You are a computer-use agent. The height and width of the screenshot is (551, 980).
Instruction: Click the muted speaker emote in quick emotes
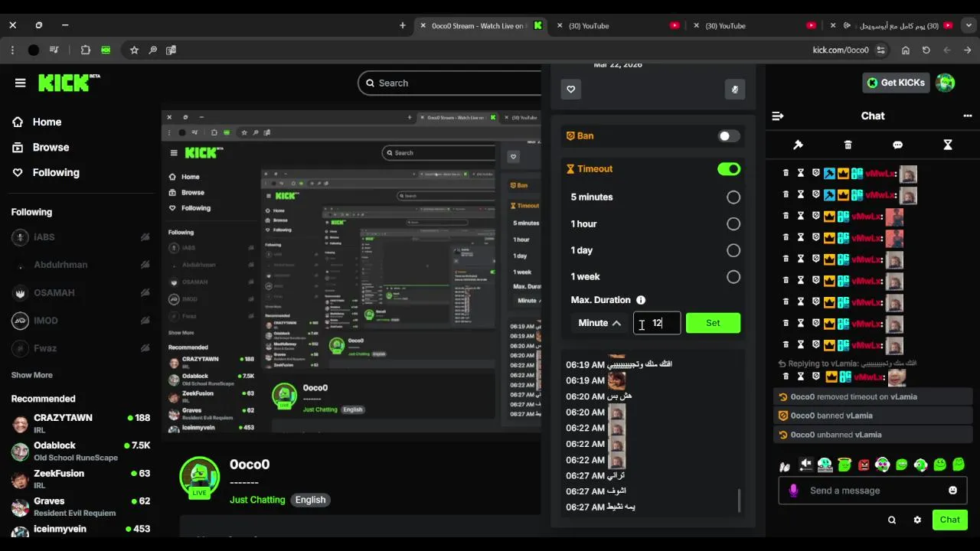coord(805,465)
